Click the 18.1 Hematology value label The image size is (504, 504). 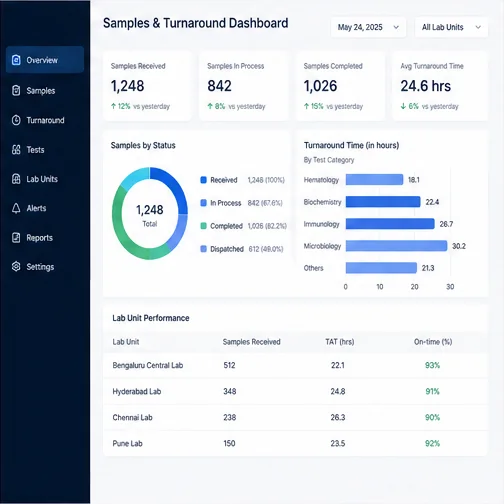(414, 180)
